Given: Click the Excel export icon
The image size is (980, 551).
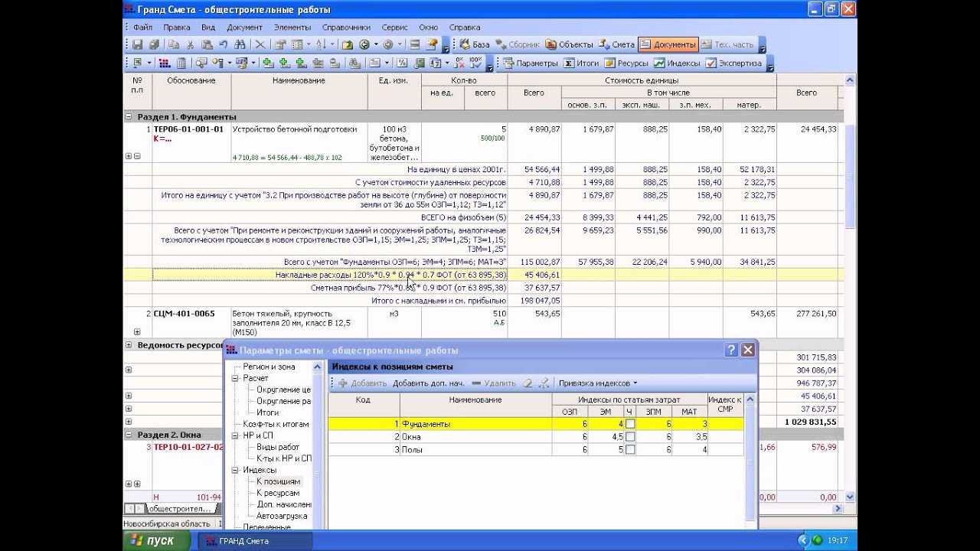Looking at the screenshot, I should coord(138,63).
